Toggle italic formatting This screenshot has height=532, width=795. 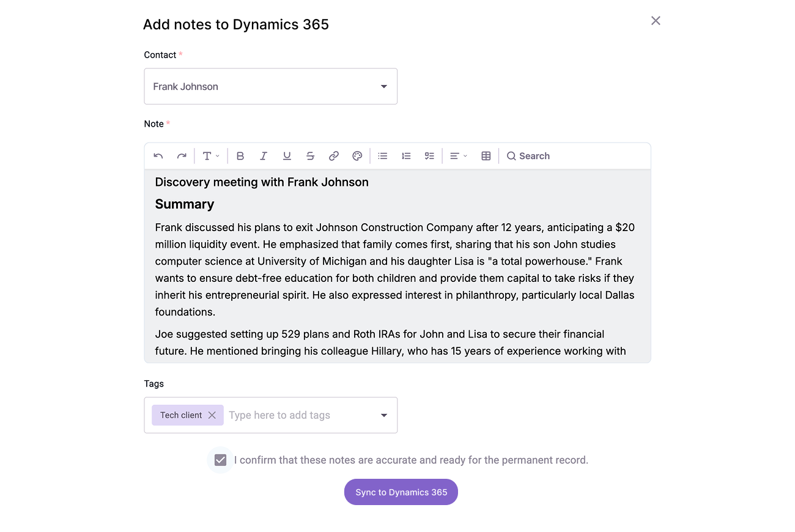point(264,156)
